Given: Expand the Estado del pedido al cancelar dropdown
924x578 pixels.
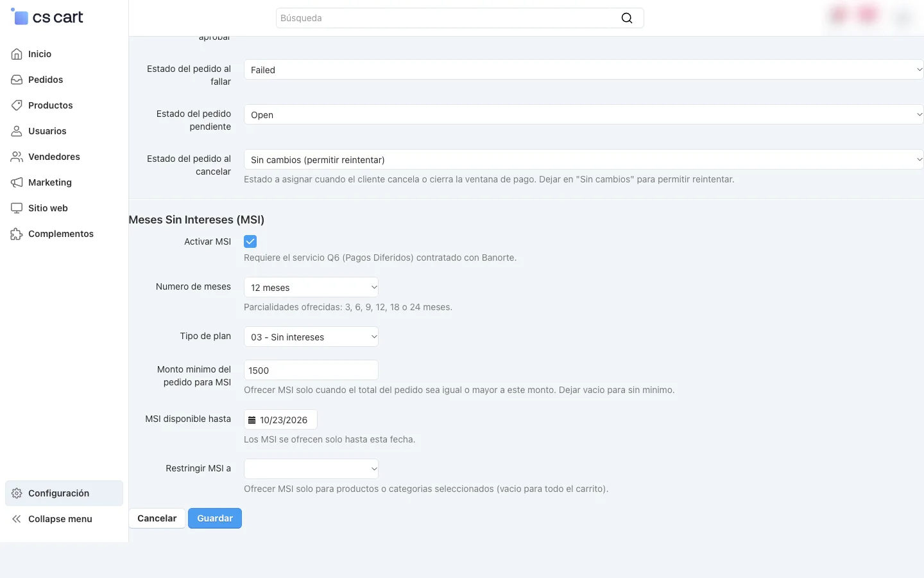Looking at the screenshot, I should coord(583,159).
